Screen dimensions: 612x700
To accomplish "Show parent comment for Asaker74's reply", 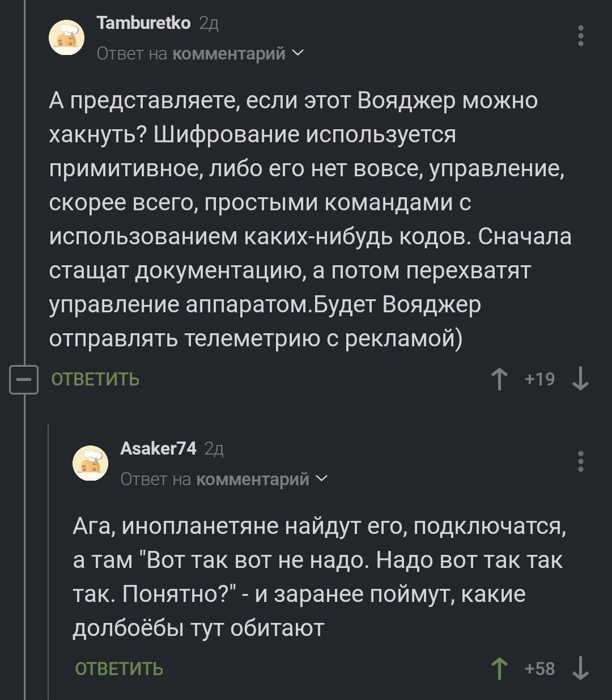I will [252, 479].
